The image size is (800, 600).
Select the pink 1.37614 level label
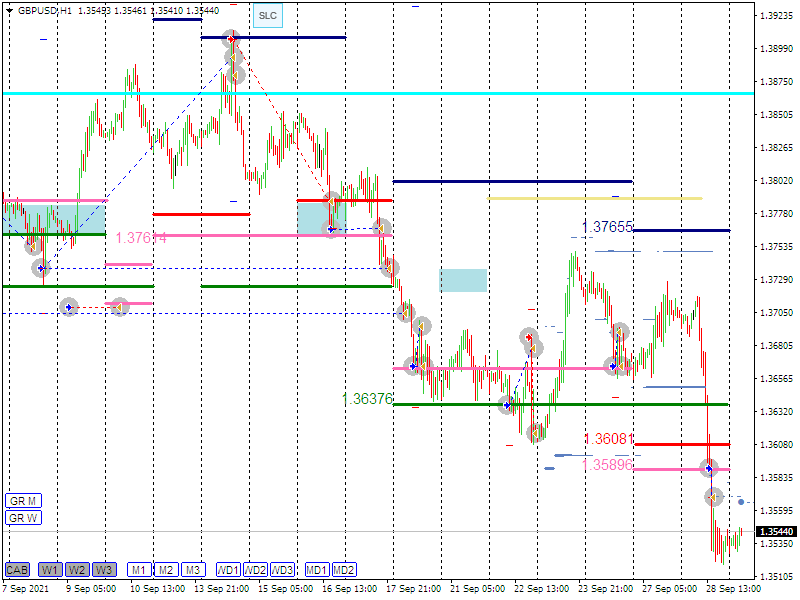141,238
